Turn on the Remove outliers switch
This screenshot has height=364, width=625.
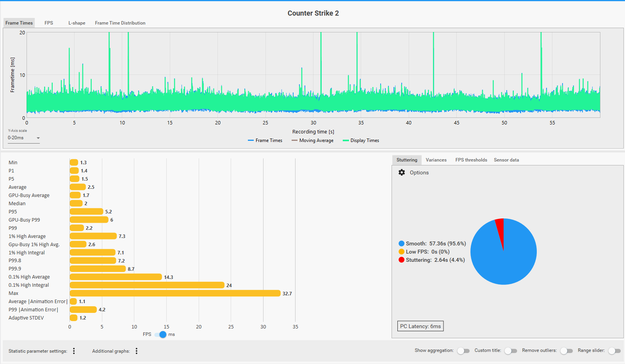(x=566, y=351)
